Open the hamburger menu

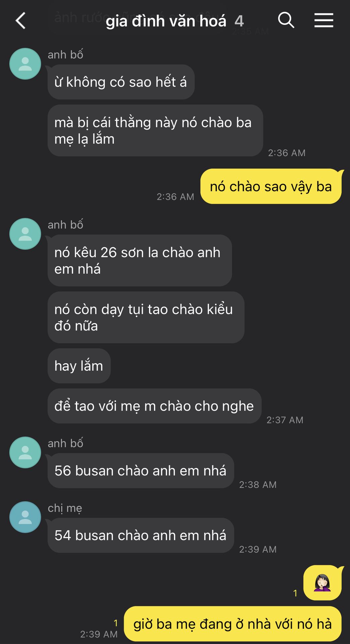coord(324,20)
